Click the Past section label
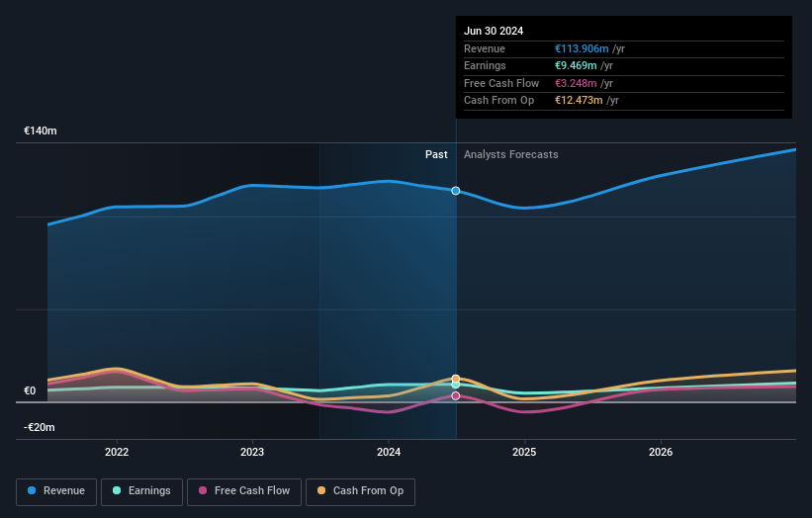Image resolution: width=812 pixels, height=518 pixels. coord(436,154)
